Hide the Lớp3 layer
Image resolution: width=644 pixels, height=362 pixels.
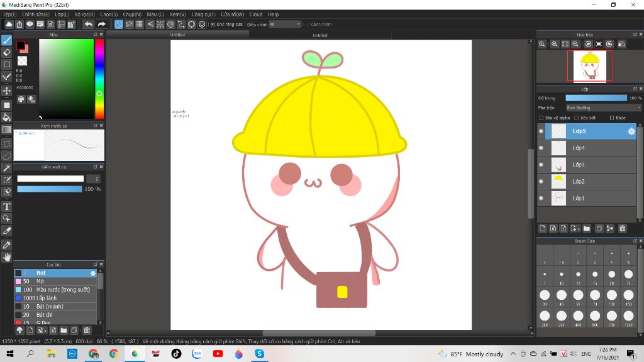(x=541, y=165)
